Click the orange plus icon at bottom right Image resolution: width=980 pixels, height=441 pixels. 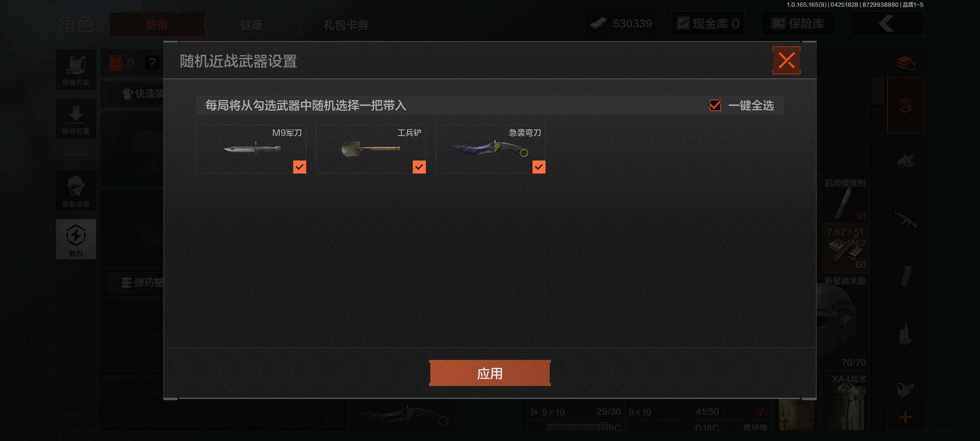pos(906,417)
